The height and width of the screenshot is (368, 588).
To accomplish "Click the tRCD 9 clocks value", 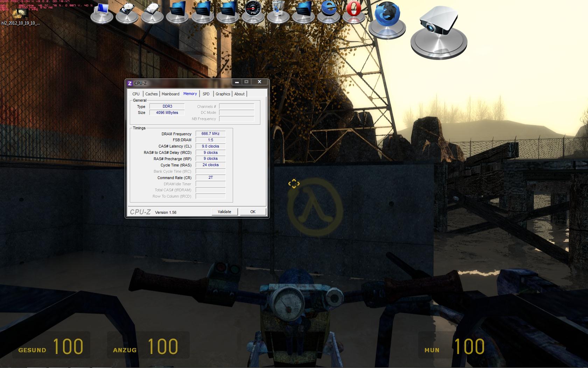I will (x=210, y=152).
